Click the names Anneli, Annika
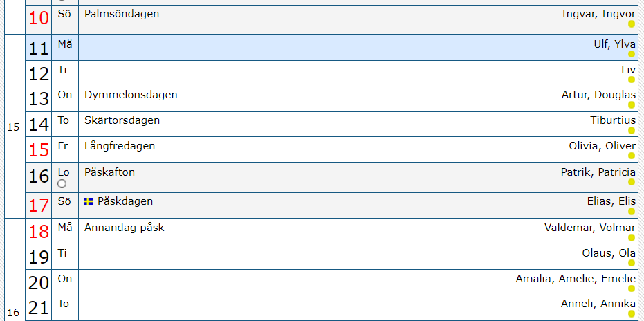The image size is (644, 321). pyautogui.click(x=598, y=304)
